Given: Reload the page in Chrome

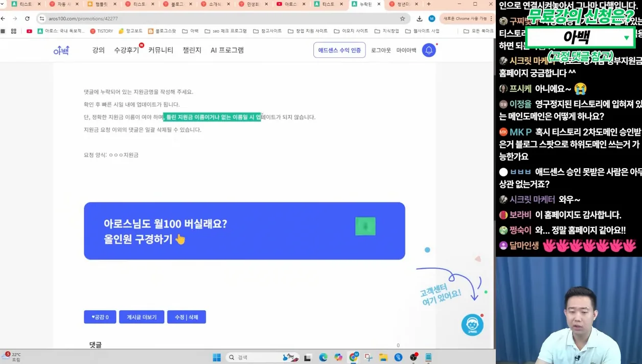Looking at the screenshot, I should 27,18.
